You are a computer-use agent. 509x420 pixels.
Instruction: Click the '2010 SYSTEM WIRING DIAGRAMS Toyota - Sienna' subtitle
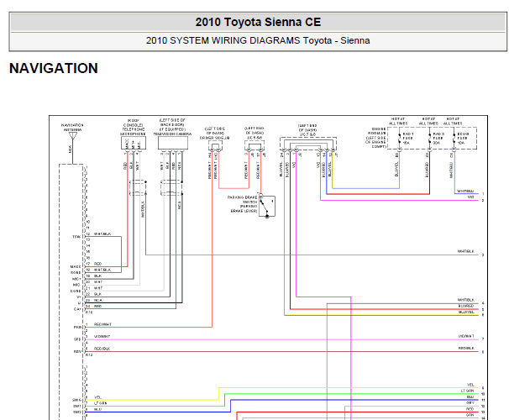coord(258,40)
